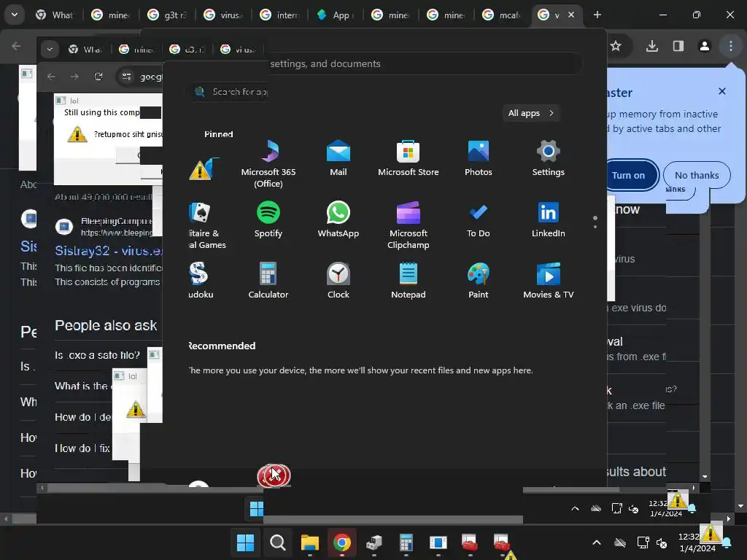This screenshot has height=560, width=747.
Task: Open the Photos app
Action: (479, 158)
